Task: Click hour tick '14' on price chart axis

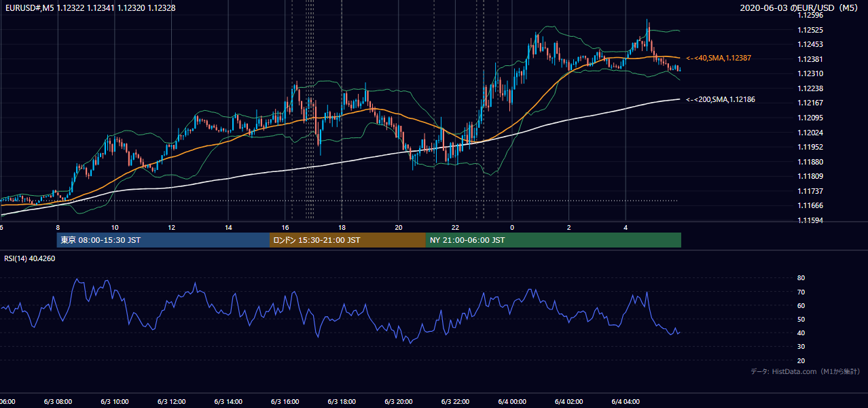Action: pos(228,228)
